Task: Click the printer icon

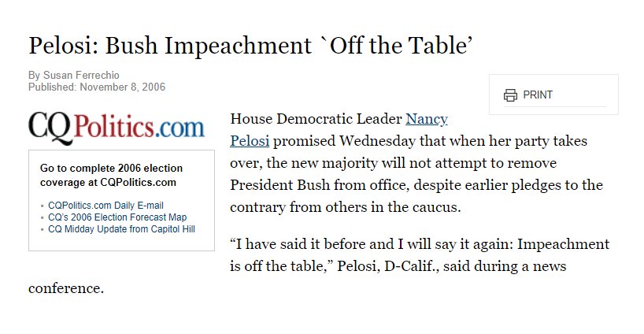Action: pyautogui.click(x=510, y=95)
